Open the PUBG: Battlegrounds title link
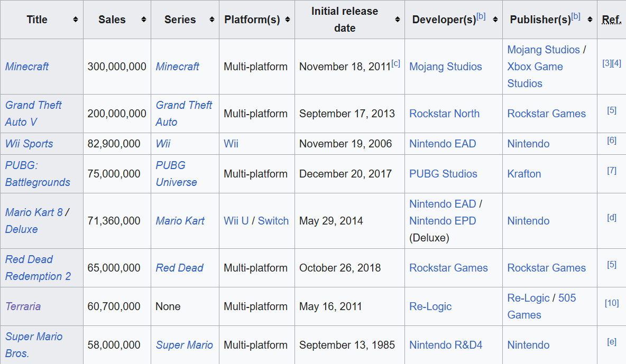Image resolution: width=626 pixels, height=364 pixels. [38, 174]
